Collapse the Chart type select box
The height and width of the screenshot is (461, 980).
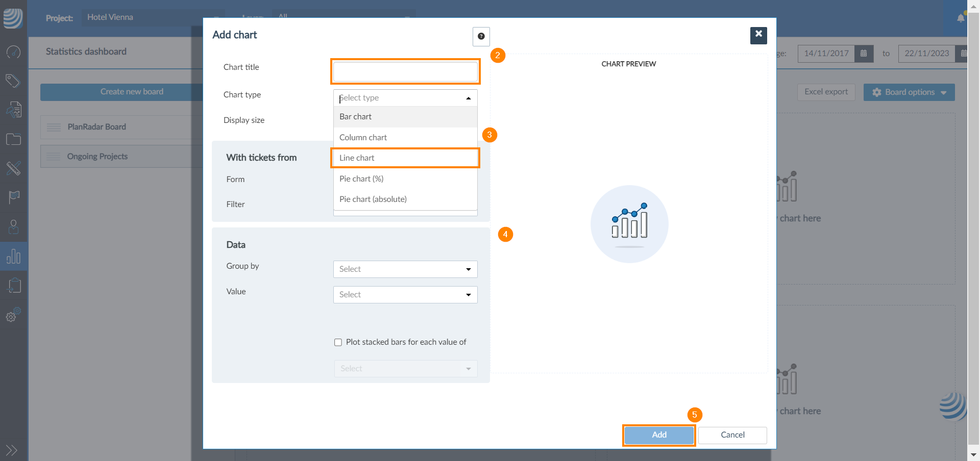point(468,98)
